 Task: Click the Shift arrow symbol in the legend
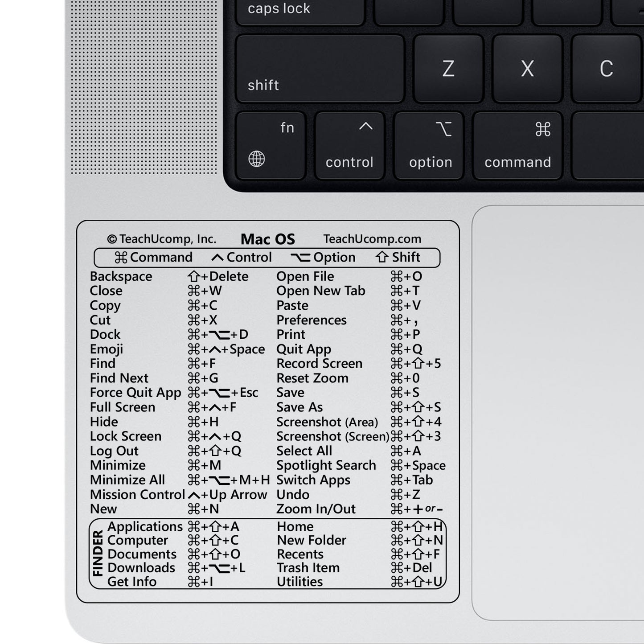382,257
